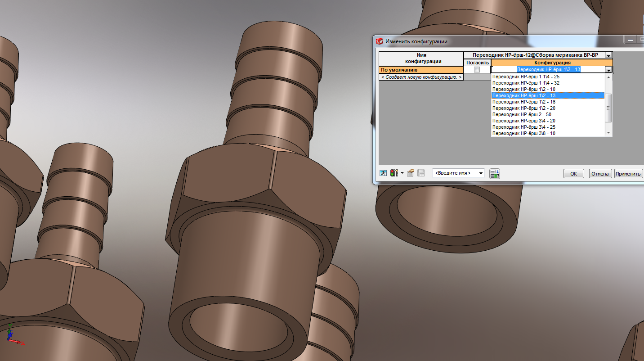This screenshot has width=644, height=361.
Task: Minimize the Изменить конфигурации dialog
Action: (630, 41)
